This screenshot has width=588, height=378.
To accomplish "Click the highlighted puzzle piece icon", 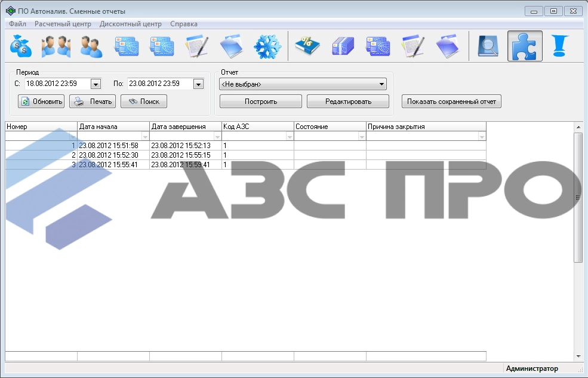I will click(x=525, y=46).
